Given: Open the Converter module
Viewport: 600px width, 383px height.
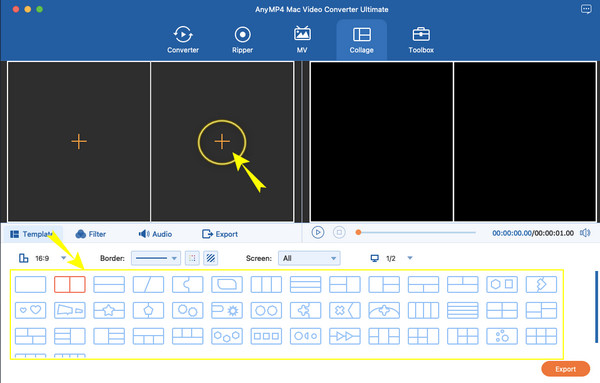Looking at the screenshot, I should click(183, 39).
